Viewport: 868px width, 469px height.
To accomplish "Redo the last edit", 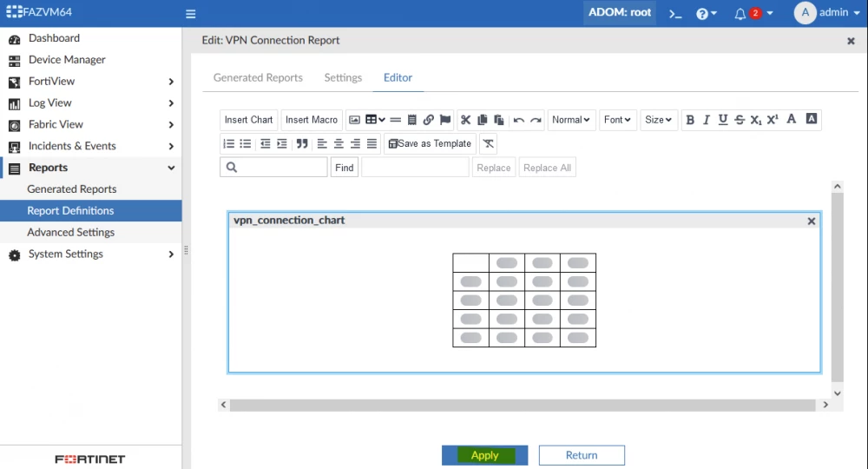I will pyautogui.click(x=536, y=120).
